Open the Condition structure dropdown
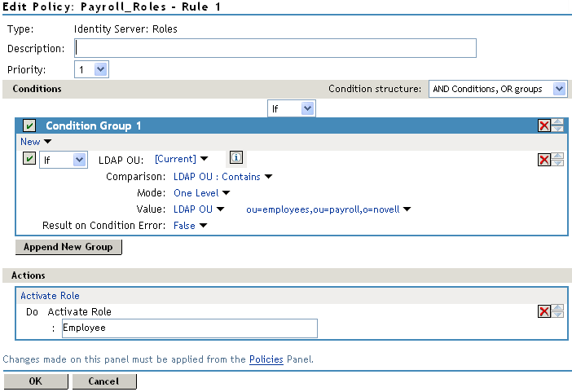The height and width of the screenshot is (392, 572). tap(497, 89)
